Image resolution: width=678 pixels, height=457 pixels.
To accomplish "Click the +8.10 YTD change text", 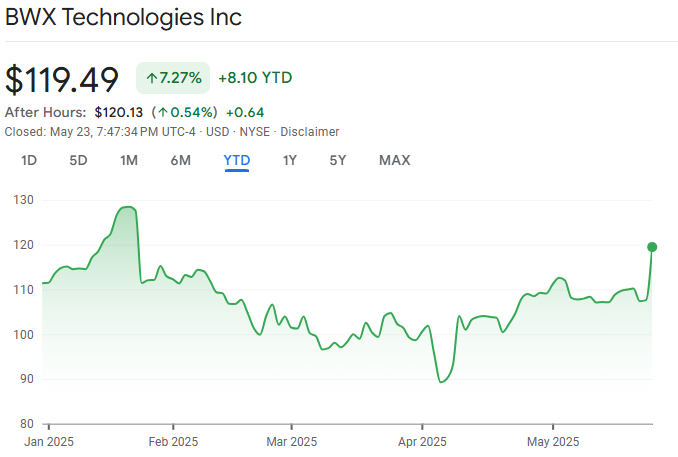I will pos(255,77).
